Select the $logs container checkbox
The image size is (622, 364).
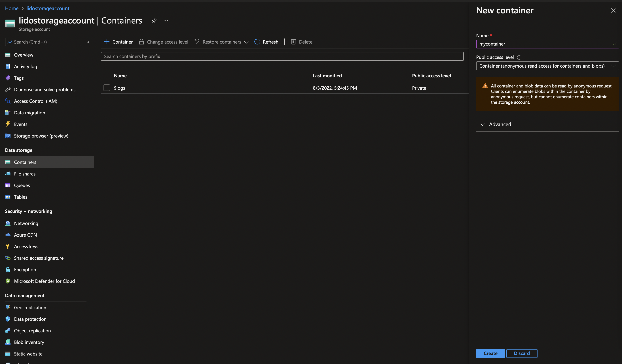click(x=107, y=87)
